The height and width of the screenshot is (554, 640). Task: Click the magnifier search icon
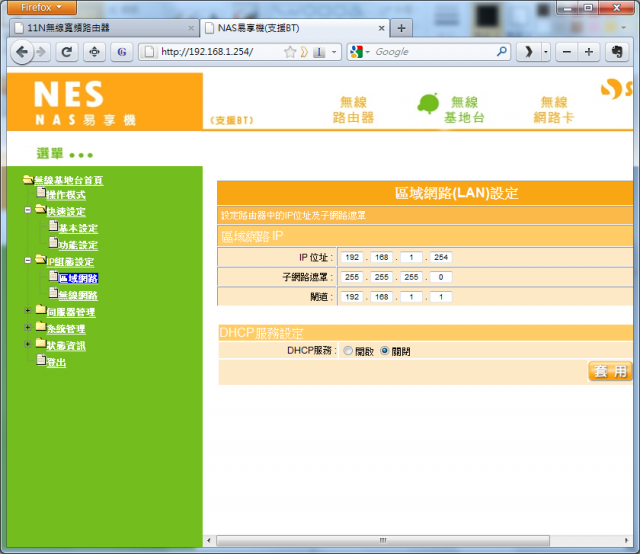pyautogui.click(x=502, y=51)
